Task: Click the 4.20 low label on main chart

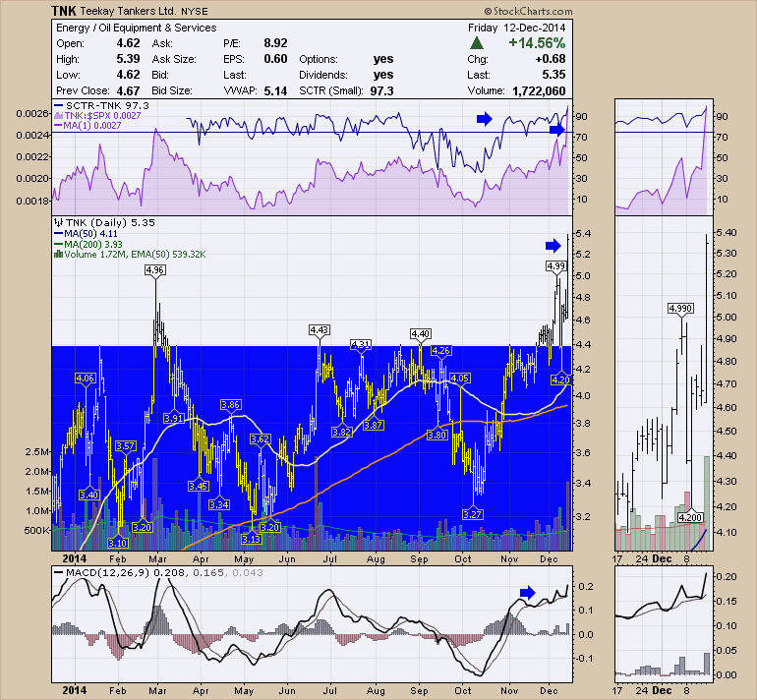Action: pos(561,379)
